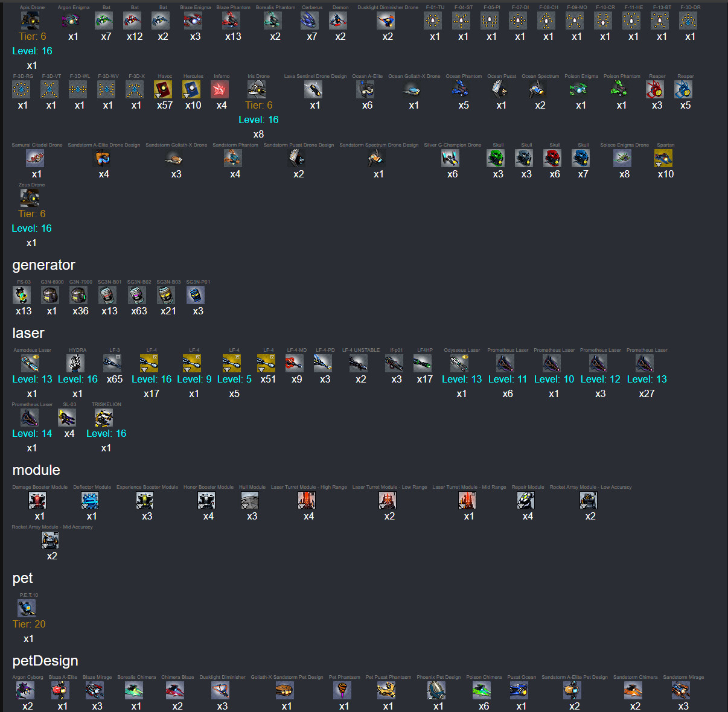Click the Zeus Drone icon
The image size is (728, 712).
[x=30, y=198]
